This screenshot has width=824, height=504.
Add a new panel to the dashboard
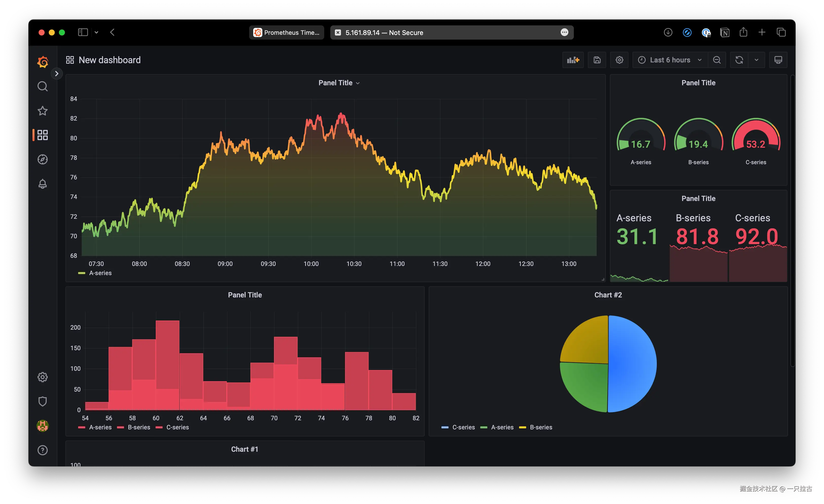pos(573,60)
